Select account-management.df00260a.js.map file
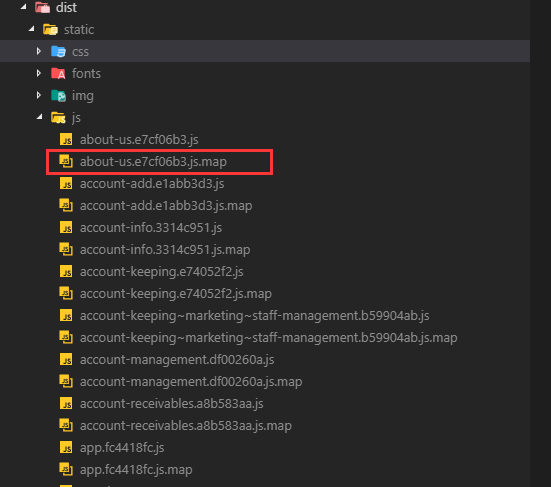 pyautogui.click(x=191, y=382)
